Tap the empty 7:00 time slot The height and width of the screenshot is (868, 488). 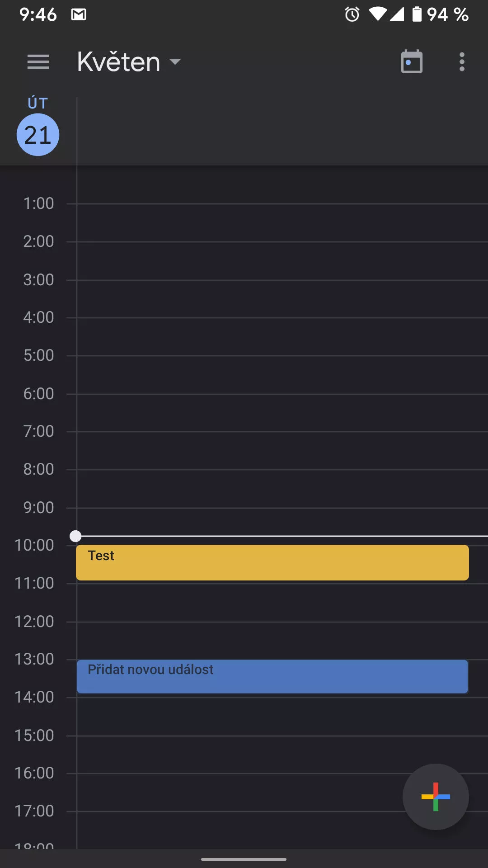coord(282,451)
